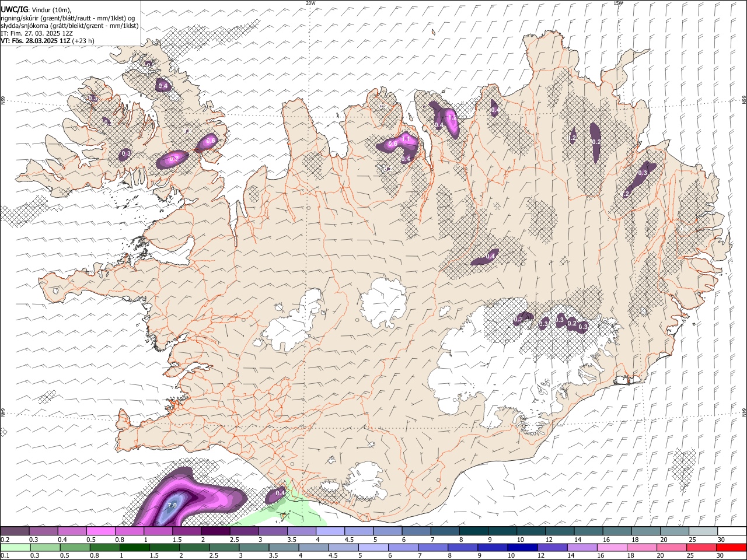Select the lightest green swatch starting the rain scale
The height and width of the screenshot is (560, 747).
(16, 547)
